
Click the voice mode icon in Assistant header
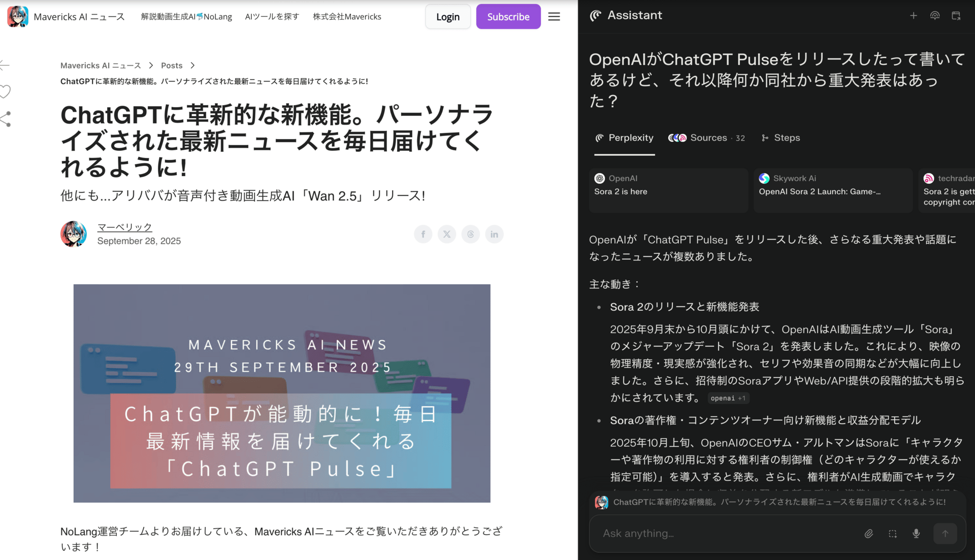(934, 16)
